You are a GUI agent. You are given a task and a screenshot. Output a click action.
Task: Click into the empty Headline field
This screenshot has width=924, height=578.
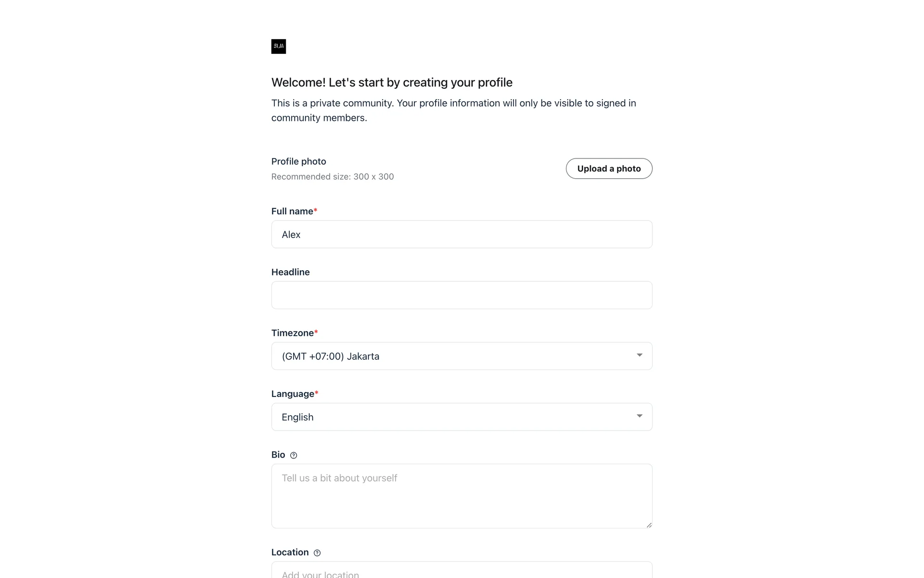461,295
